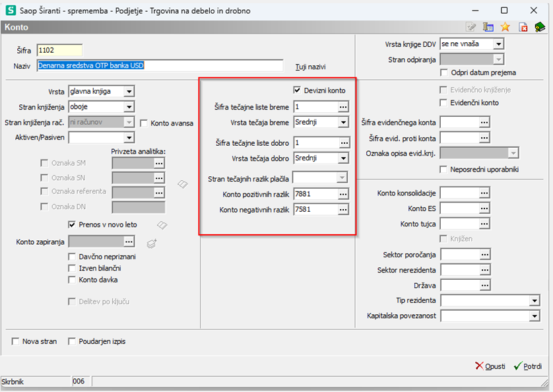Open lookup for Sektor poročanja
The image size is (553, 392).
[485, 254]
